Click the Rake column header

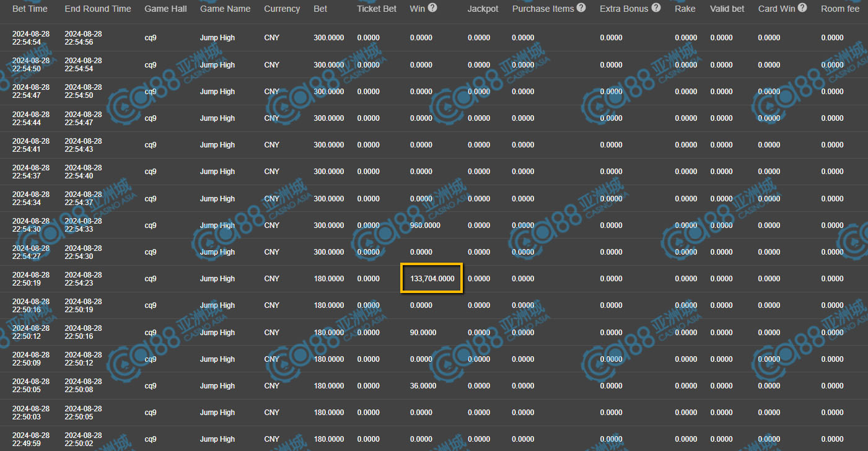pos(685,9)
